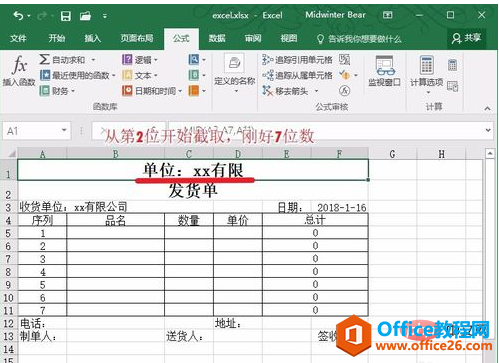Select row 5 header
The image size is (499, 363).
coord(8,233)
